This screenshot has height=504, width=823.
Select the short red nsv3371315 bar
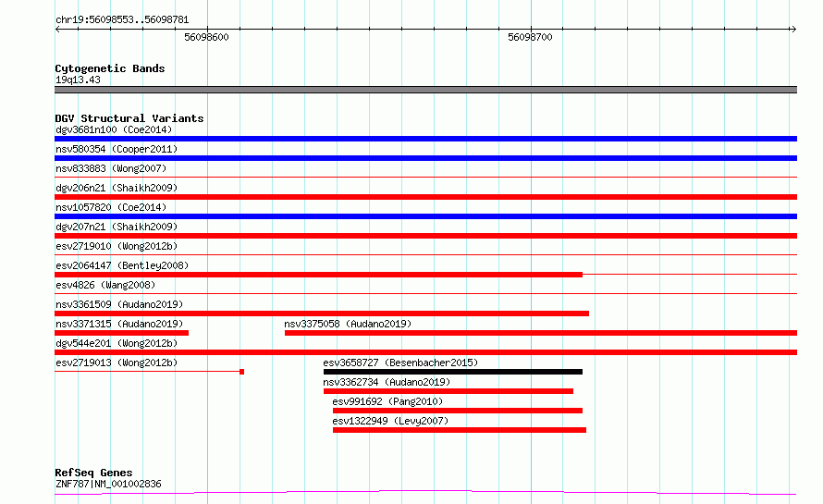pyautogui.click(x=121, y=333)
